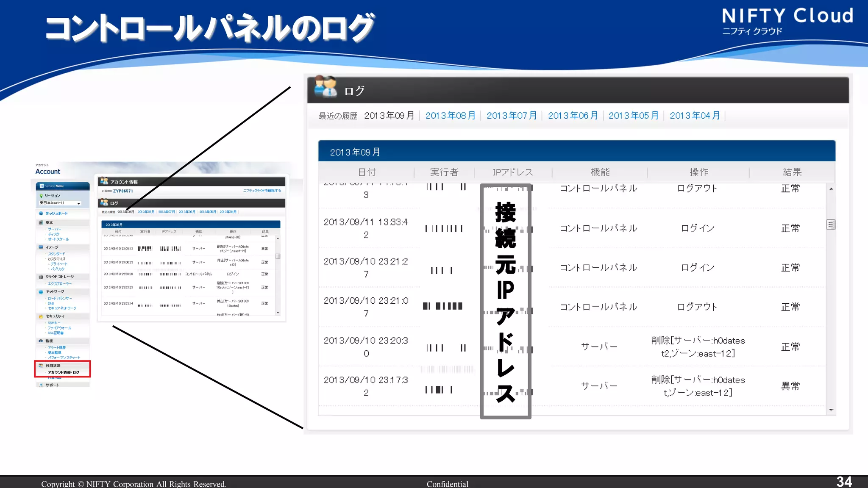Click the 2013年09月 blue table title bar

point(577,151)
